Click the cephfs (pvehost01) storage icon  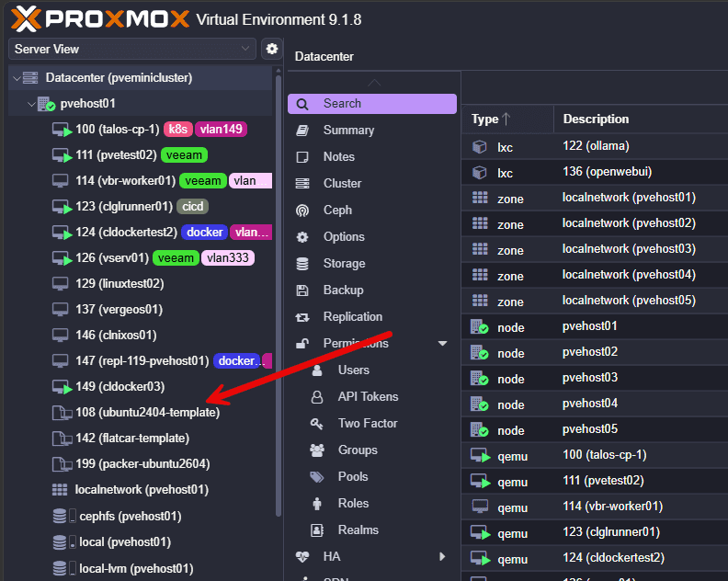coord(60,516)
